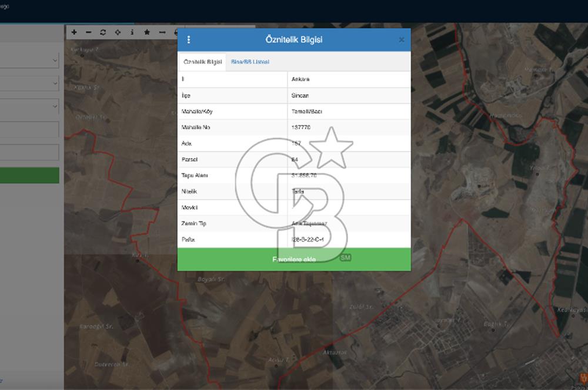The height and width of the screenshot is (390, 588).
Task: Expand the first dropdown in left panel
Action: pos(29,60)
